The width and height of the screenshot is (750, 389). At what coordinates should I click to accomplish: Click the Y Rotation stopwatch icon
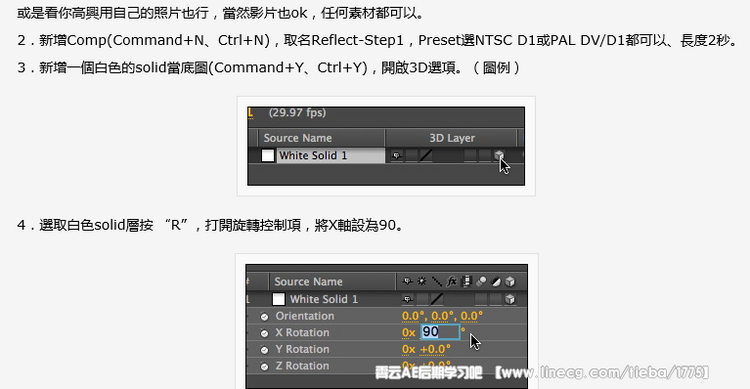264,350
